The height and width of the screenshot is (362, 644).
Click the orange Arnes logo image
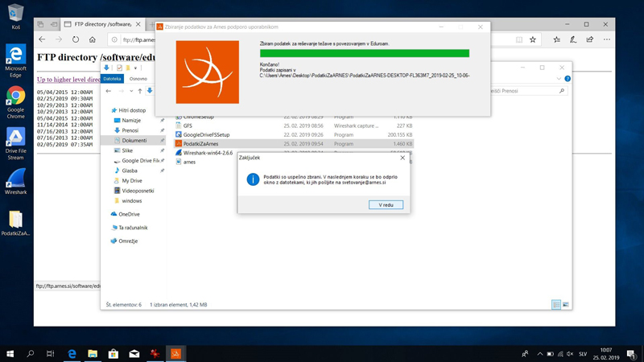[x=208, y=72]
